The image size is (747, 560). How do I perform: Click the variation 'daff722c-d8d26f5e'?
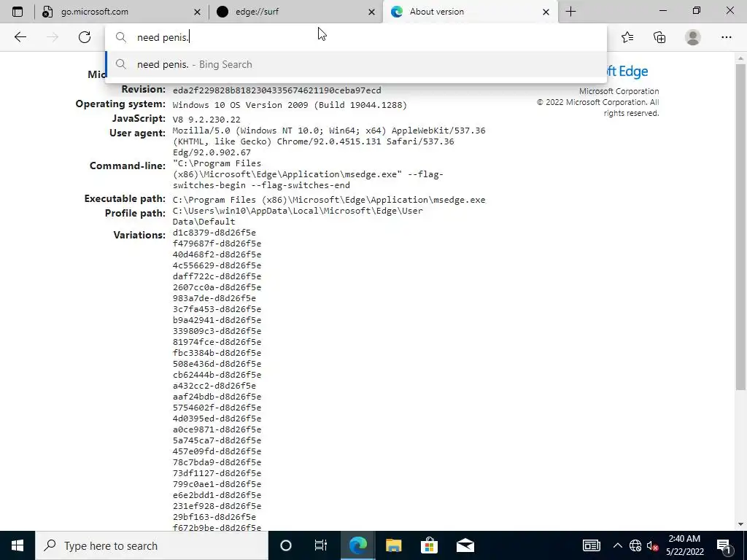[x=217, y=276]
